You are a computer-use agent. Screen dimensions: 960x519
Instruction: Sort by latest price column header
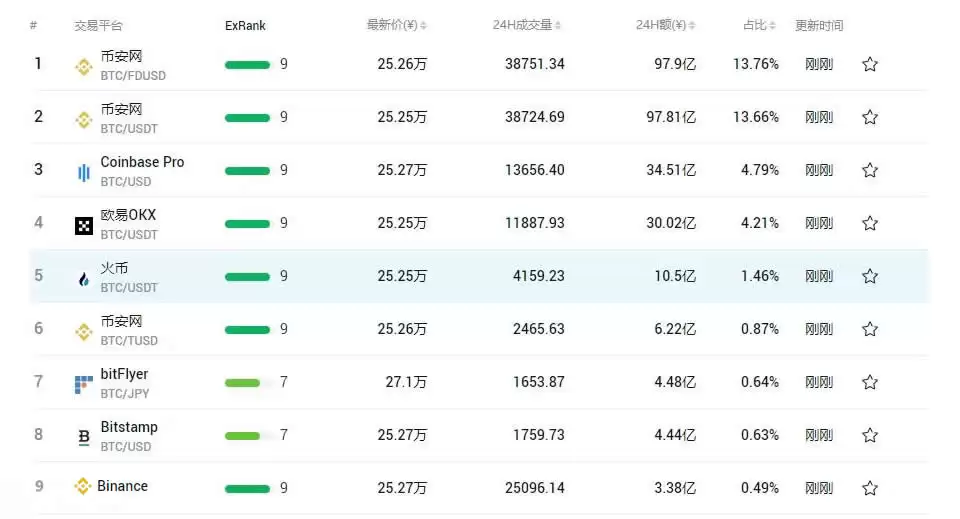click(x=396, y=25)
